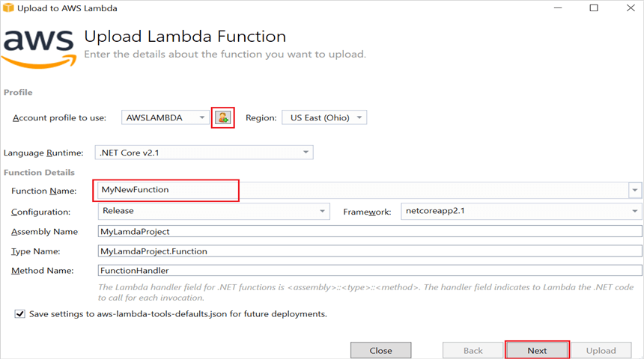Click the Next button
The width and height of the screenshot is (644, 359).
click(537, 350)
